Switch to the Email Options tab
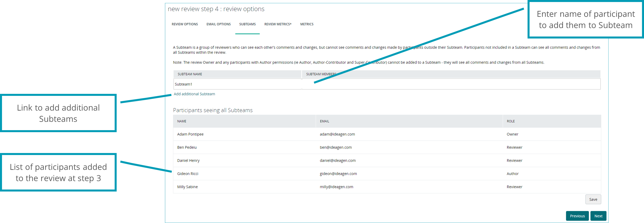This screenshot has width=644, height=223. [x=218, y=24]
